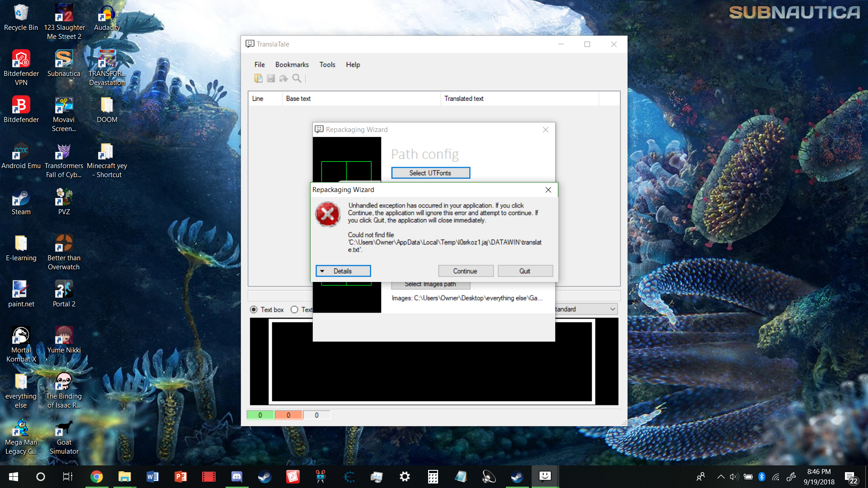Open the Bookmarks menu
The width and height of the screenshot is (868, 488).
[x=292, y=65]
